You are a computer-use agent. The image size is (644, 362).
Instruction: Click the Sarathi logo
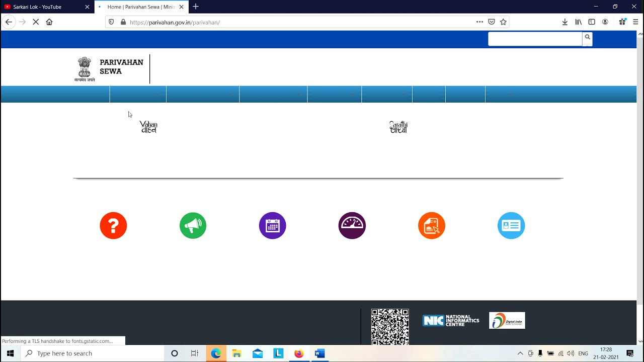click(398, 127)
